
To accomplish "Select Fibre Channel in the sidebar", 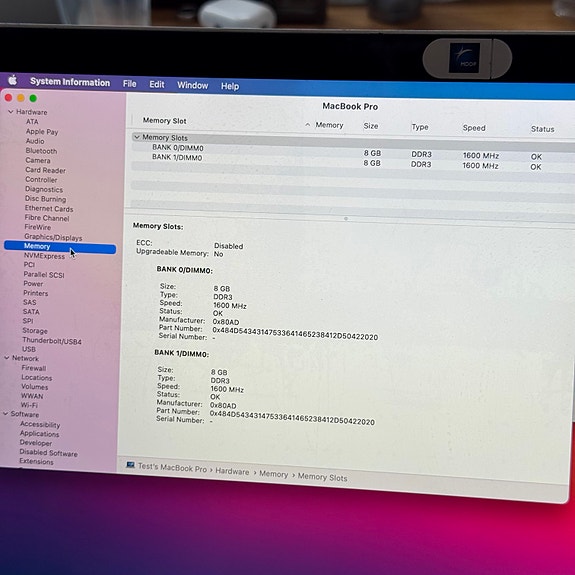I will pyautogui.click(x=47, y=218).
